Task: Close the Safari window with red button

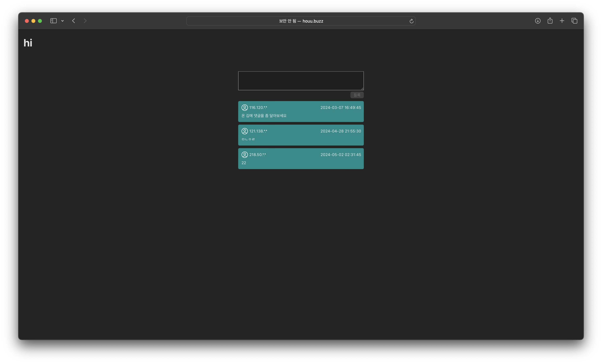Action: point(27,21)
